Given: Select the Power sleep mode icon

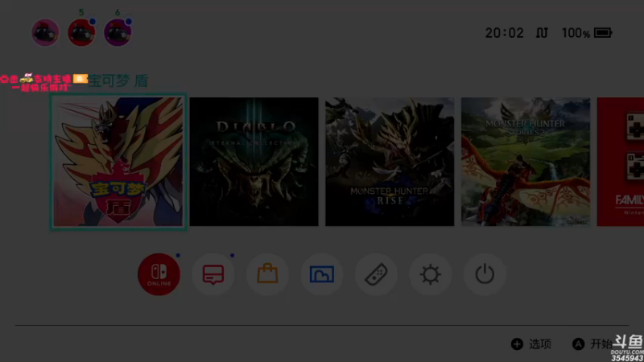Looking at the screenshot, I should point(485,274).
